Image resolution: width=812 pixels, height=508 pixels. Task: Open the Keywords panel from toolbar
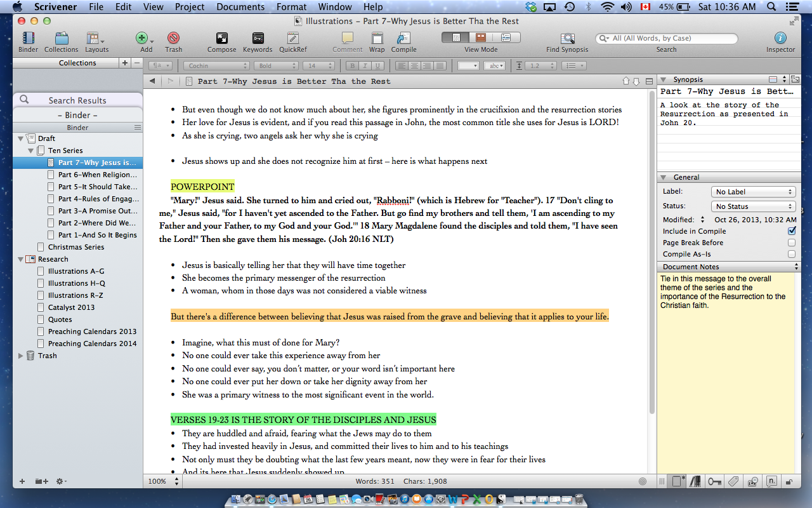(x=258, y=38)
